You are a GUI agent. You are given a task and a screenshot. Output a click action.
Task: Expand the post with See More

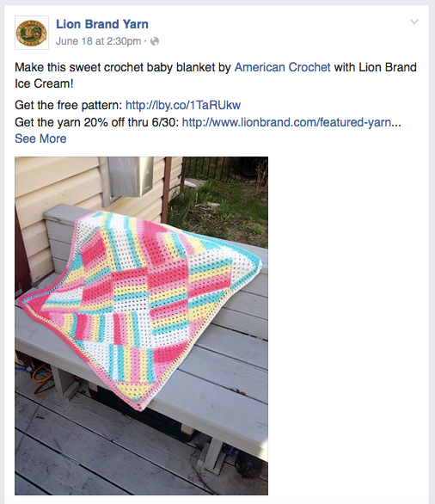pyautogui.click(x=40, y=138)
